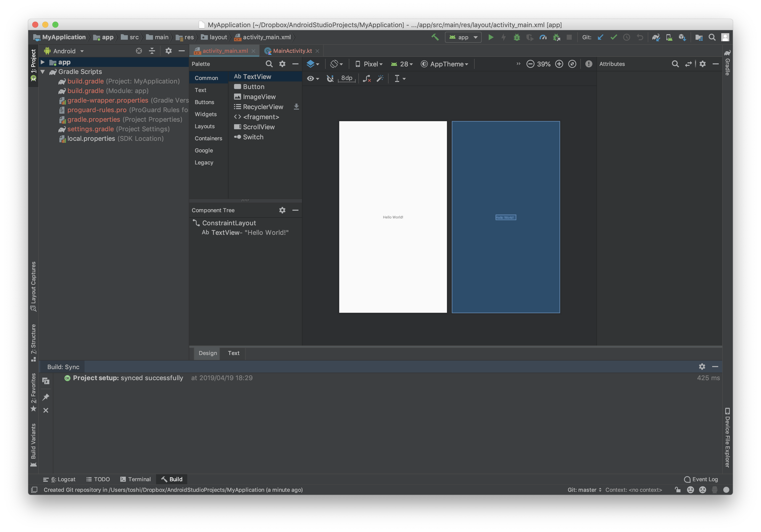This screenshot has height=532, width=761.
Task: Toggle view options eye dropdown
Action: click(313, 78)
